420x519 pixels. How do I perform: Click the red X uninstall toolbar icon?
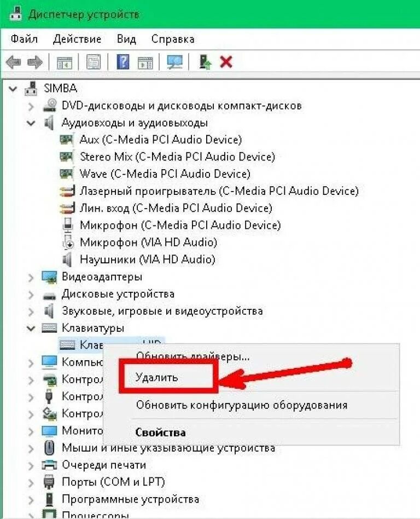tap(226, 62)
